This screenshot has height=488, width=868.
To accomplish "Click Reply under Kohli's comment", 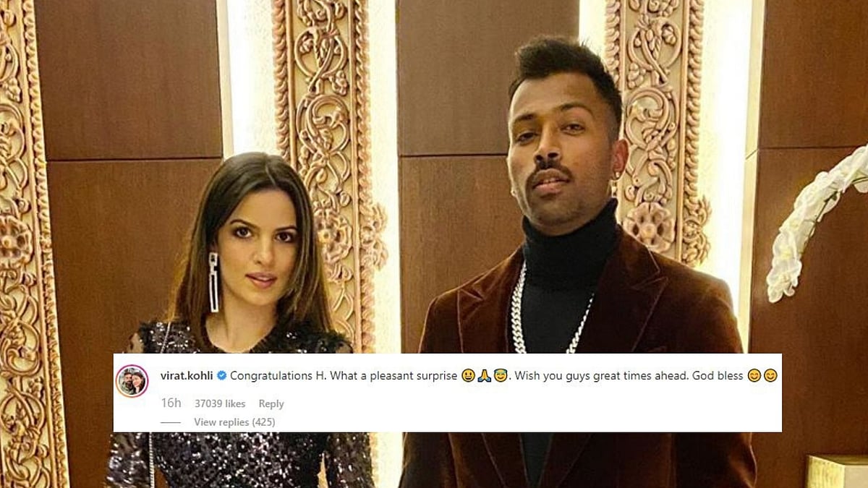I will (x=271, y=403).
